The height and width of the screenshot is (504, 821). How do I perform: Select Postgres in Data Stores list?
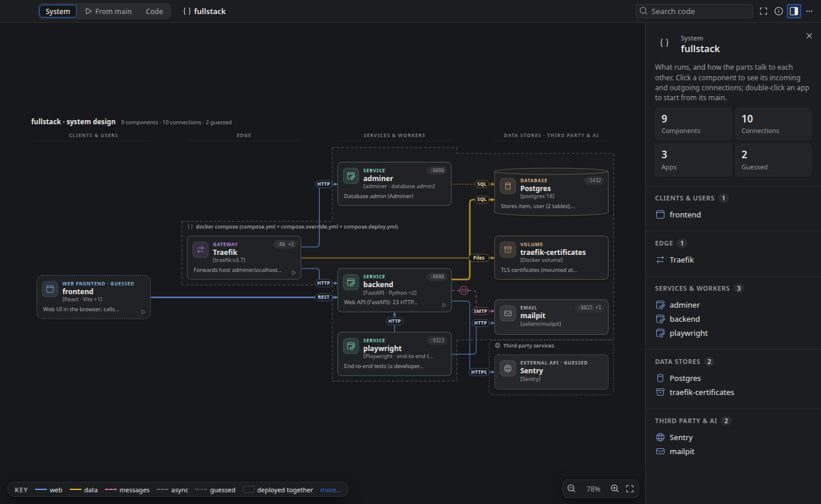tap(733, 378)
